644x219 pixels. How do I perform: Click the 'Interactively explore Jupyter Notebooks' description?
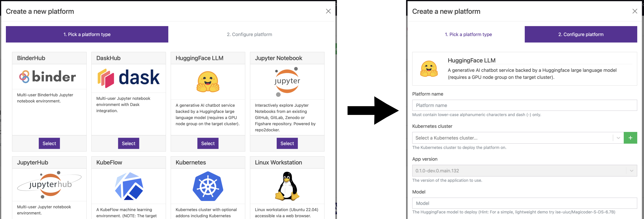click(x=285, y=118)
